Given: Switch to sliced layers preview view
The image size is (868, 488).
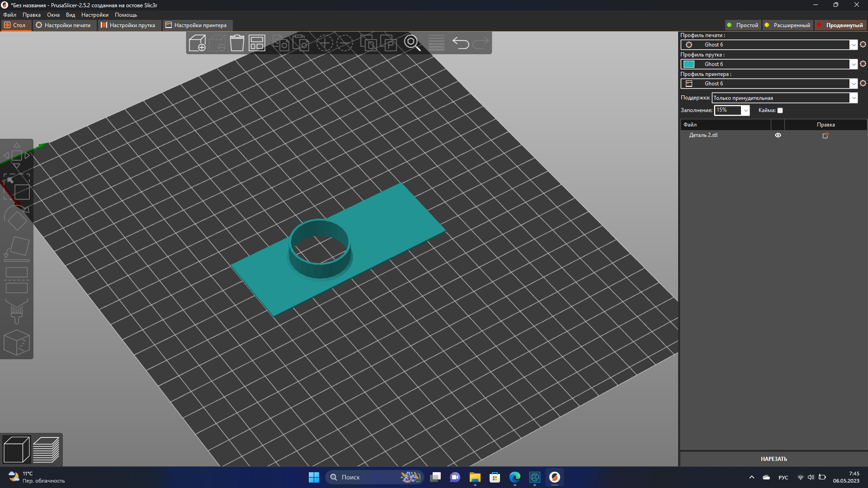Looking at the screenshot, I should (46, 450).
